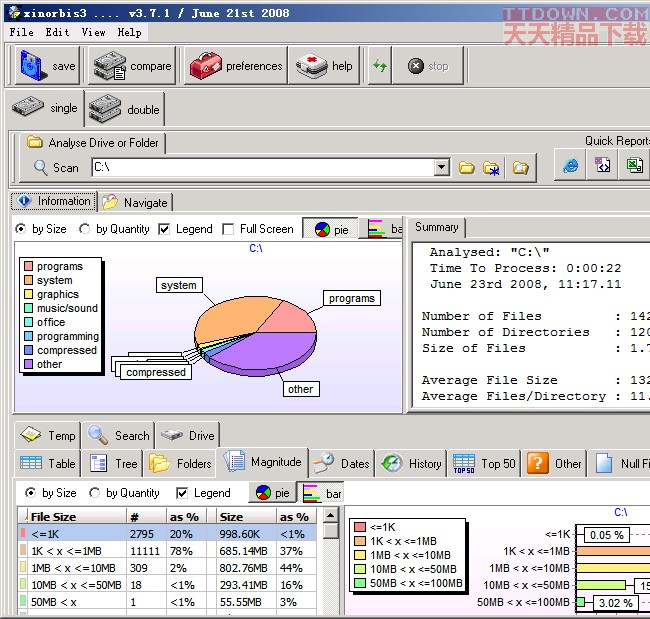Enable Full Screen checkbox
Screen dimensions: 650x619
point(228,229)
